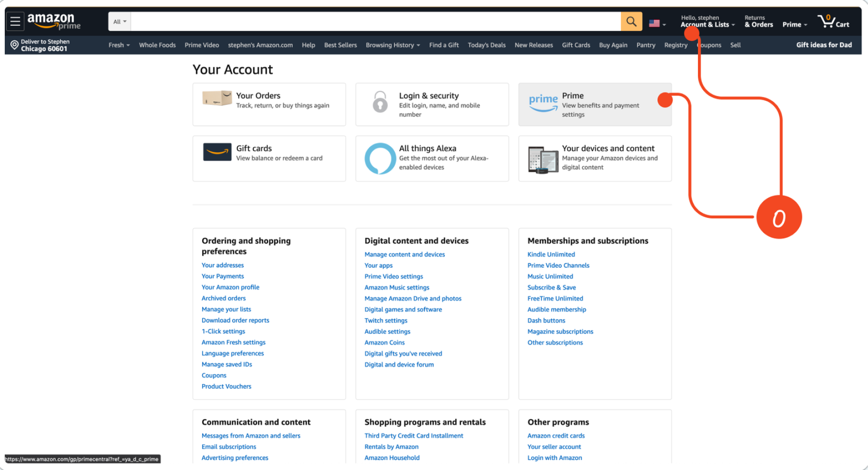Image resolution: width=868 pixels, height=470 pixels.
Task: Open New Releases
Action: (x=533, y=45)
